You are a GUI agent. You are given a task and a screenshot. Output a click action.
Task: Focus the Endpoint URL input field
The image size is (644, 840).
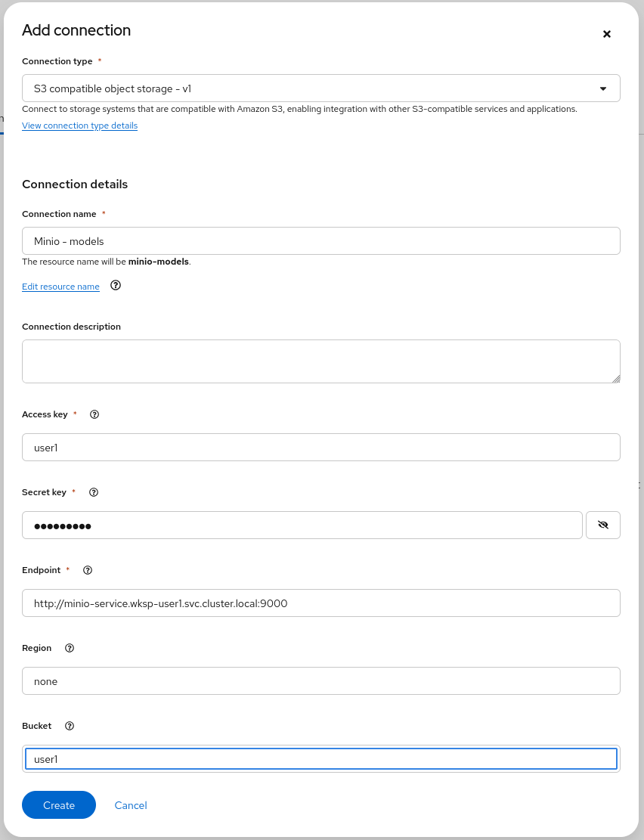point(321,603)
